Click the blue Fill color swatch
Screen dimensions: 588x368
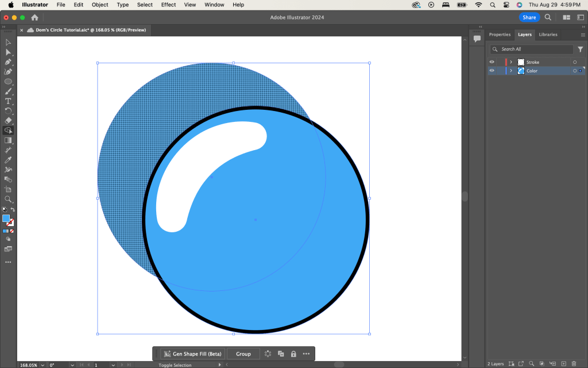pyautogui.click(x=6, y=218)
